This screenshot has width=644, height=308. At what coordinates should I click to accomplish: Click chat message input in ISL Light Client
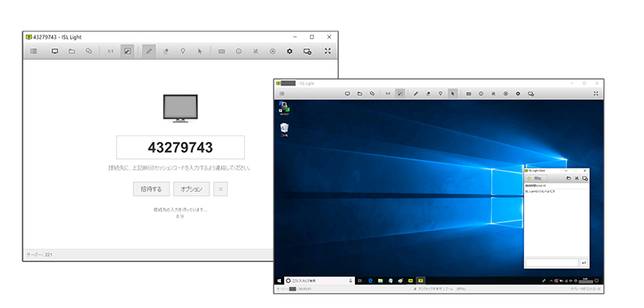[x=552, y=262]
